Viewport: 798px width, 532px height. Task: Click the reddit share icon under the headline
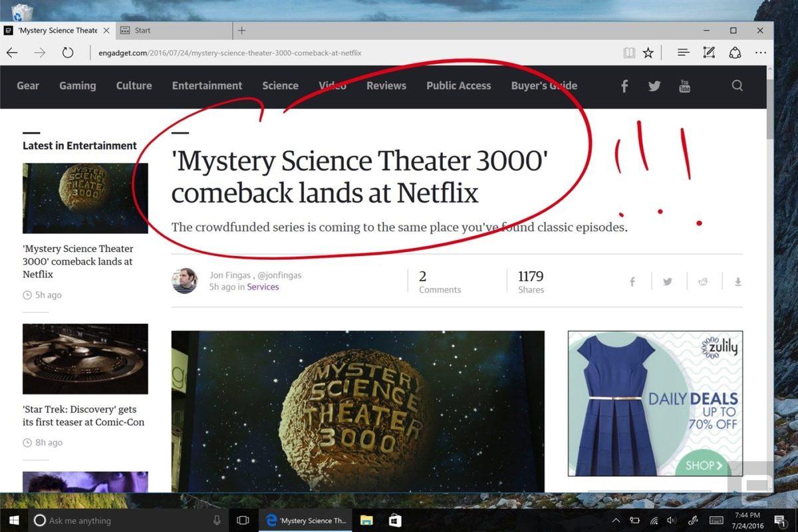click(702, 281)
